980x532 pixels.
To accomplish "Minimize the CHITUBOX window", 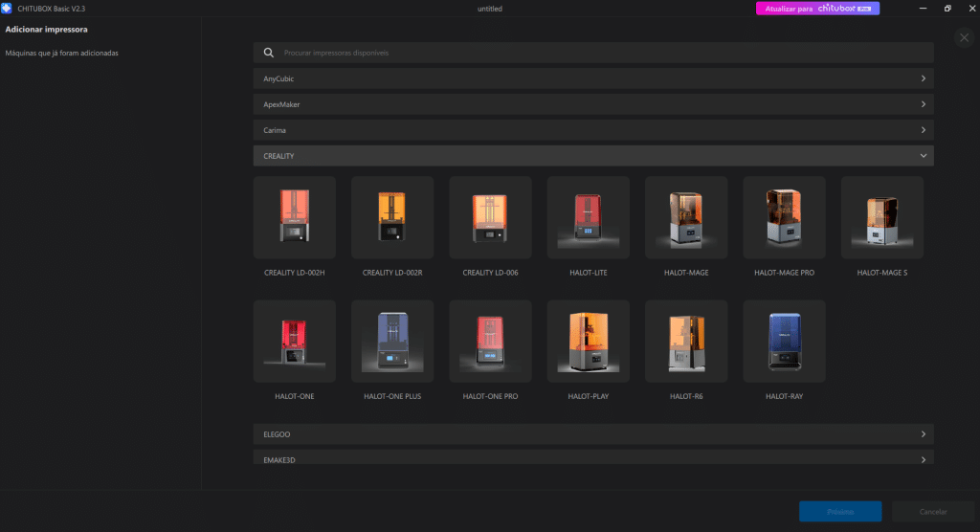I will pyautogui.click(x=923, y=8).
